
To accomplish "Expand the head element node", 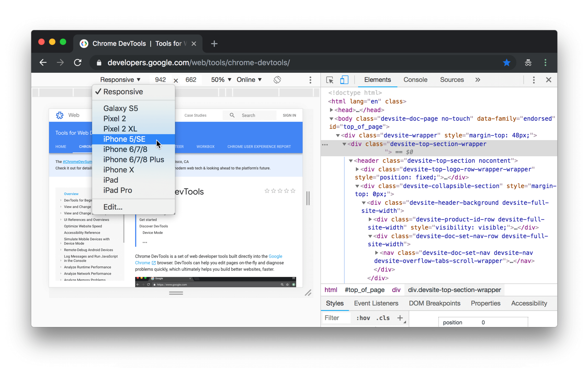I will coord(331,110).
